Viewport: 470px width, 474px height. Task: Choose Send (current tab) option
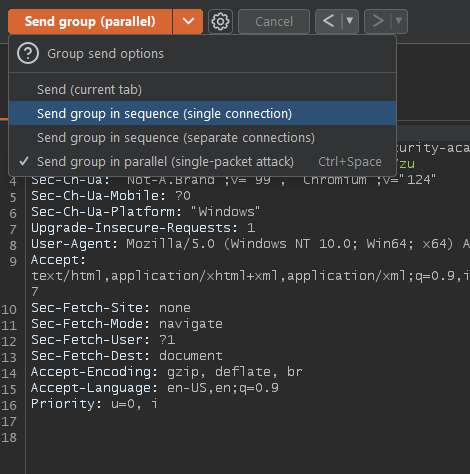pyautogui.click(x=202, y=90)
